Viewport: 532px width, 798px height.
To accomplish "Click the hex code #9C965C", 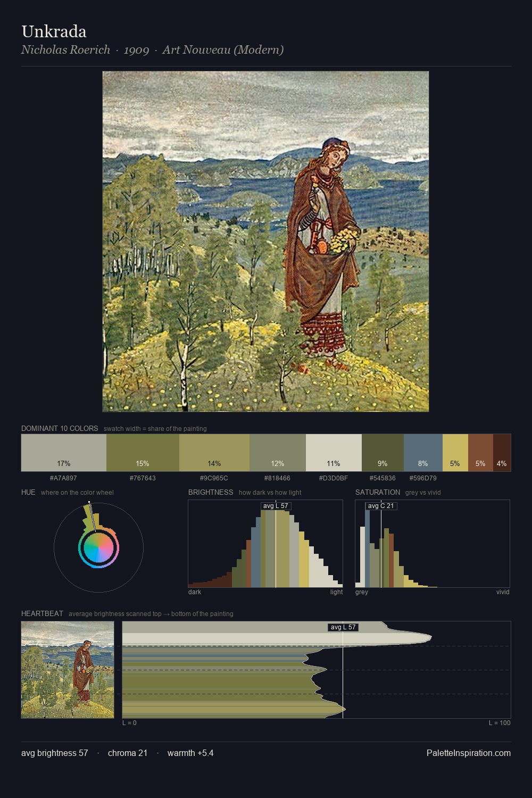I will click(214, 478).
